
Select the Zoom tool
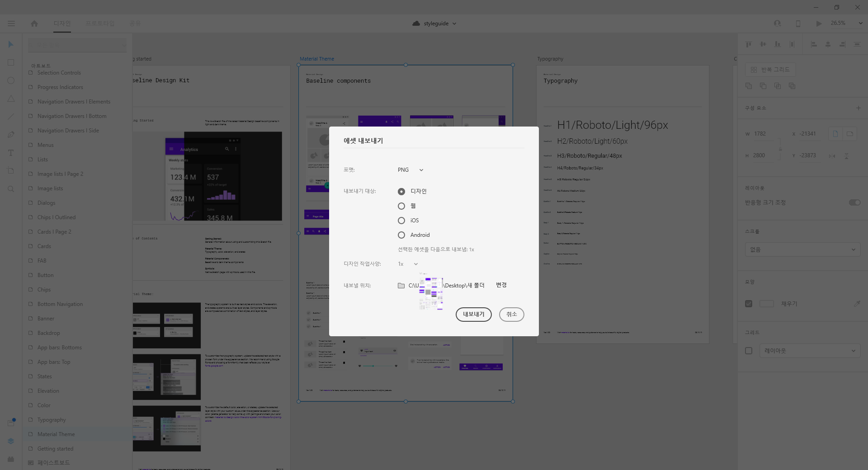pyautogui.click(x=11, y=189)
